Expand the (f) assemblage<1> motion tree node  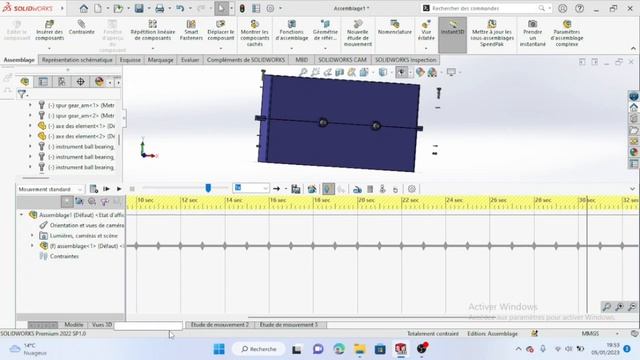[32, 246]
